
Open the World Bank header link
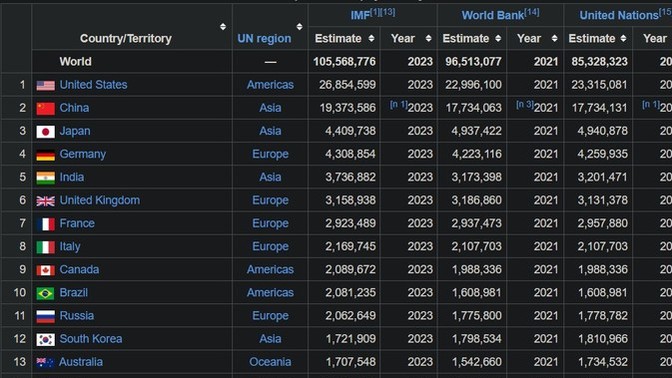492,16
